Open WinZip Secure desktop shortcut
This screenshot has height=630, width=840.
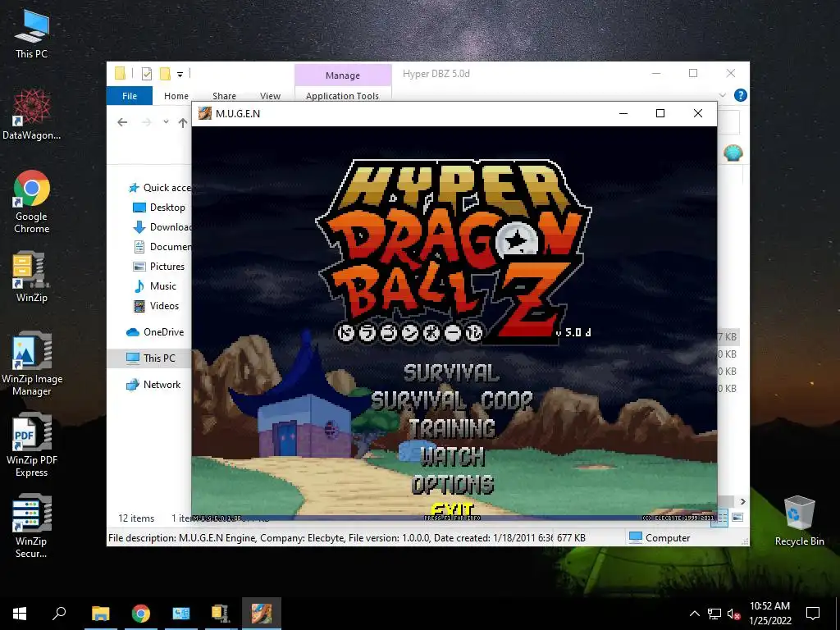(32, 527)
